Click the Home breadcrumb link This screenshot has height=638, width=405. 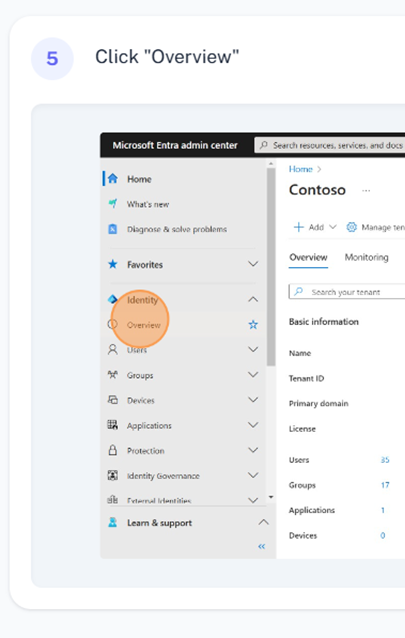pyautogui.click(x=301, y=169)
